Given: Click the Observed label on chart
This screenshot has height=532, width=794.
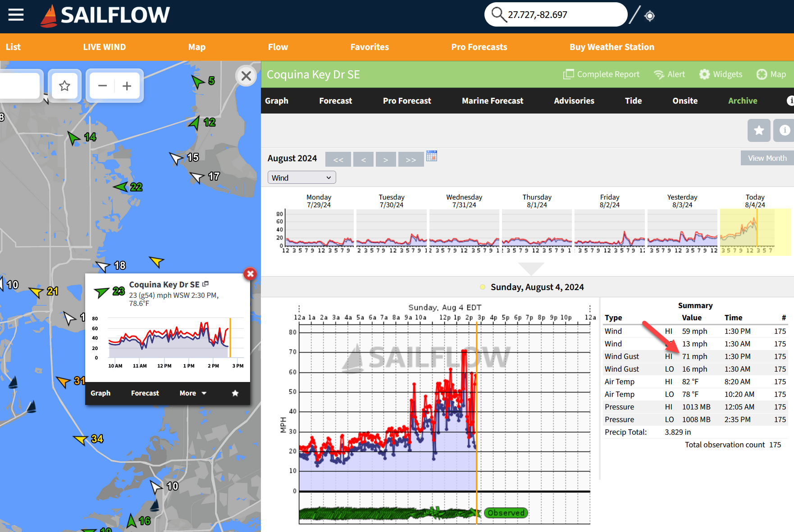Looking at the screenshot, I should coord(506,513).
